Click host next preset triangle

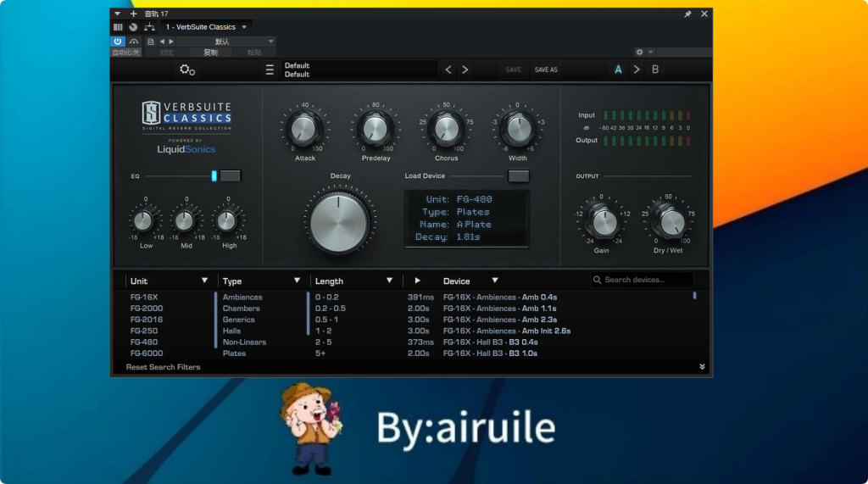[x=171, y=42]
